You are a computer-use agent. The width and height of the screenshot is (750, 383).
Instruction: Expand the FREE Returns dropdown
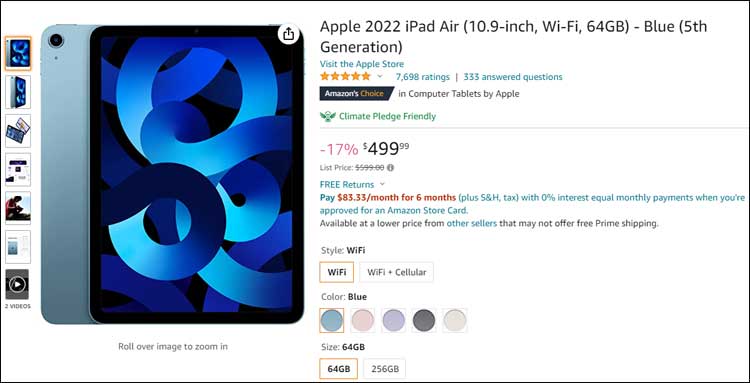(x=382, y=185)
